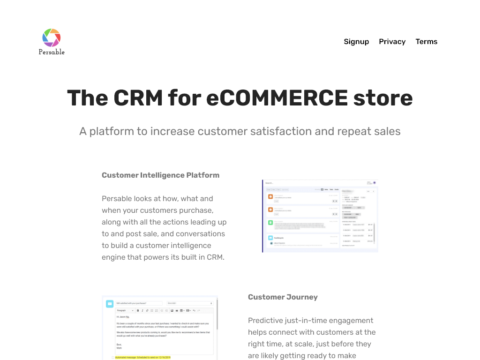Click paragraph starting 'Persable looks at how'
The height and width of the screenshot is (360, 480).
[x=164, y=228]
